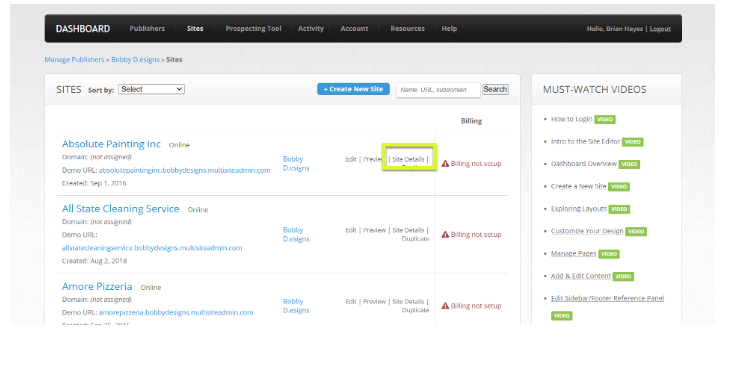739x391 pixels.
Task: Focus the Name, URL, subdomain search field
Action: 438,90
